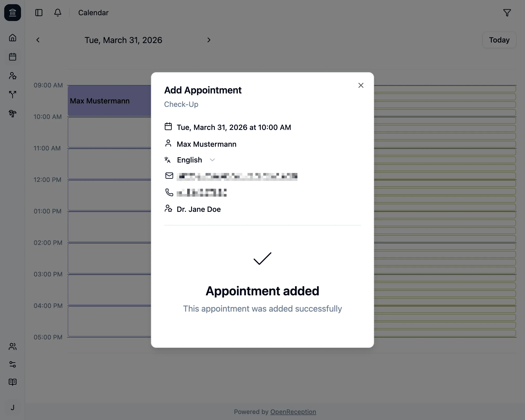The image size is (525, 420).
Task: Open the split-arrows icon in the sidebar
Action: [x=13, y=94]
